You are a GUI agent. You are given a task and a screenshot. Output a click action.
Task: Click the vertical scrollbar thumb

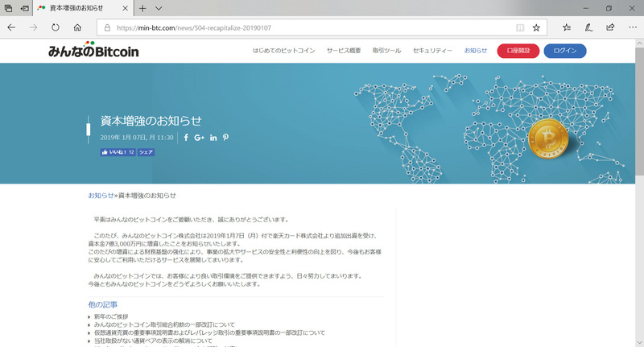coord(639,113)
